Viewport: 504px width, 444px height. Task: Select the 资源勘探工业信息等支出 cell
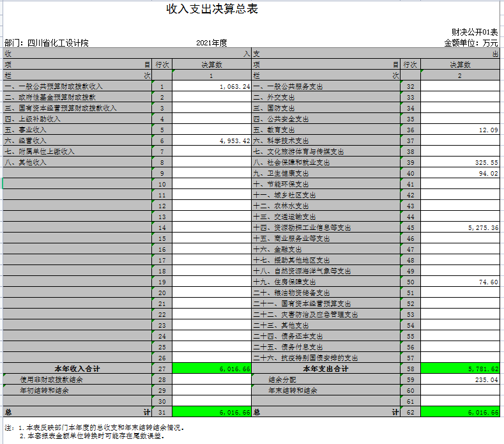pyautogui.click(x=326, y=227)
